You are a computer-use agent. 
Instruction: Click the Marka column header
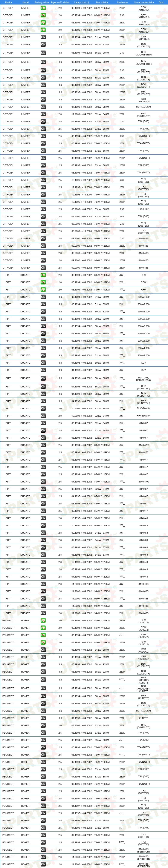8,2
